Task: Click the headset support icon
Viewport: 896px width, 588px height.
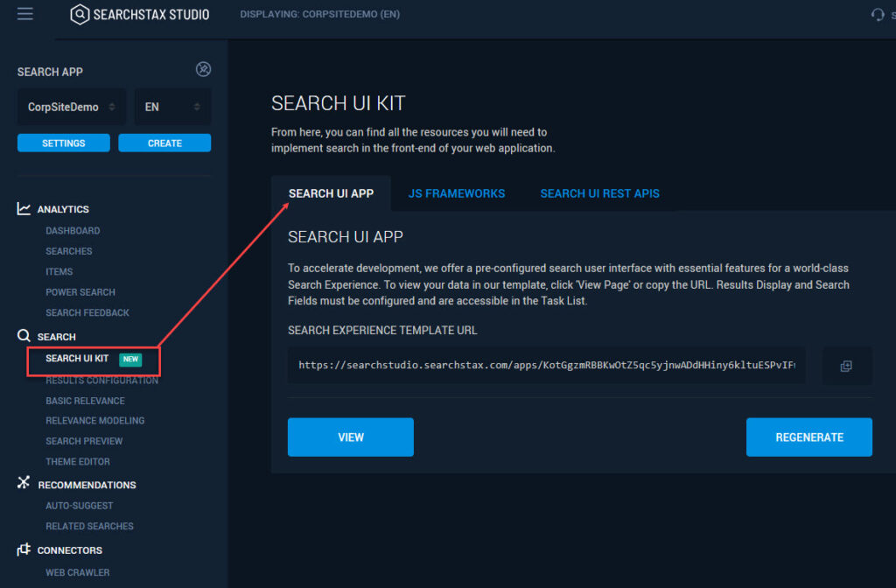Action: pos(877,15)
